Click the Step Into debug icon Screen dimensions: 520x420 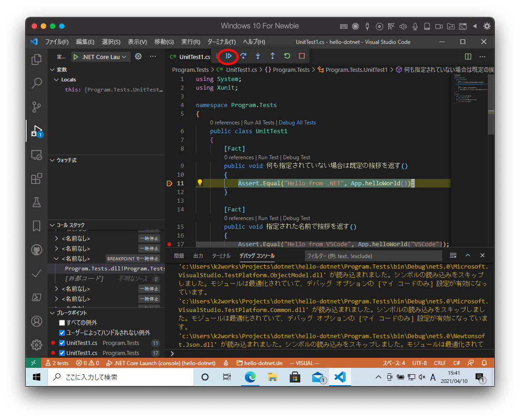click(x=258, y=56)
